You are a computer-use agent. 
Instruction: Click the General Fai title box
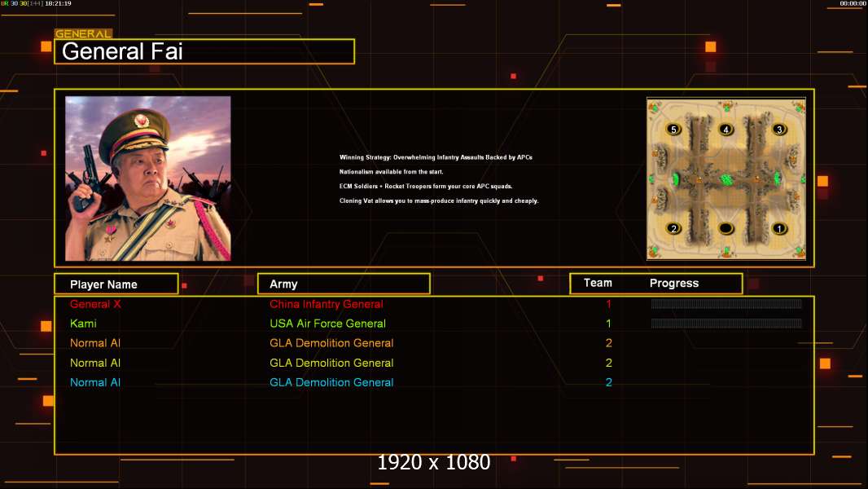pyautogui.click(x=204, y=51)
